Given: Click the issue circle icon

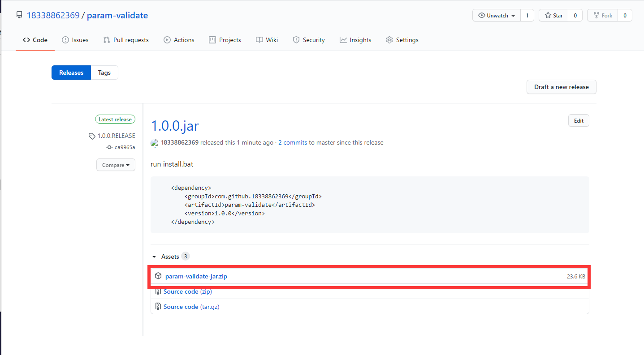Looking at the screenshot, I should (x=65, y=40).
